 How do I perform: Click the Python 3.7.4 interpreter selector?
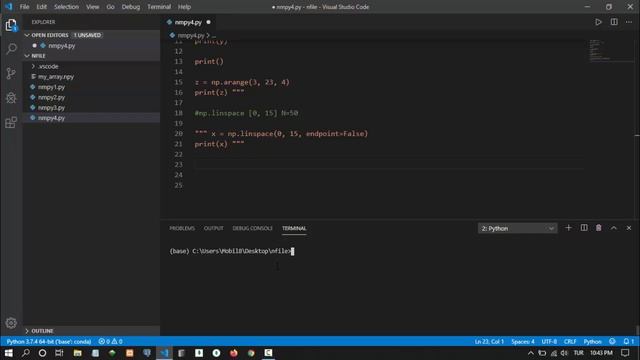pos(49,341)
